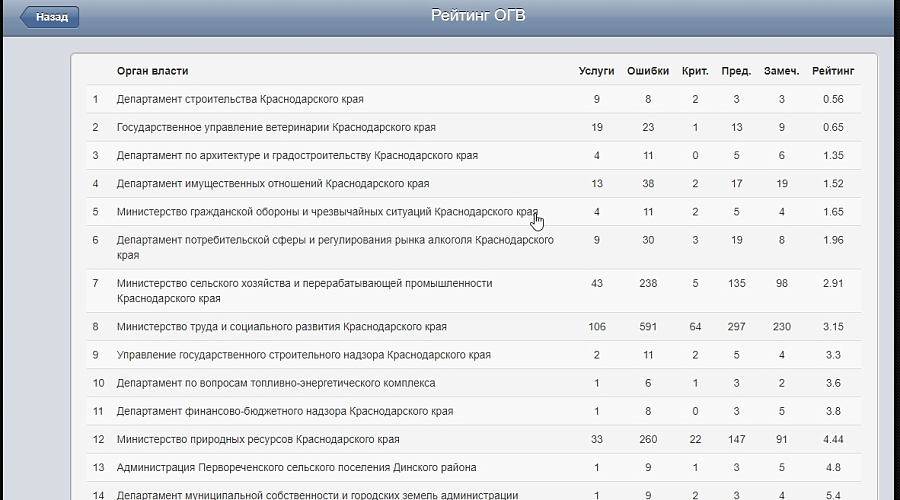Click errors value 38
Viewport: 900px width, 500px height.
[x=648, y=184]
